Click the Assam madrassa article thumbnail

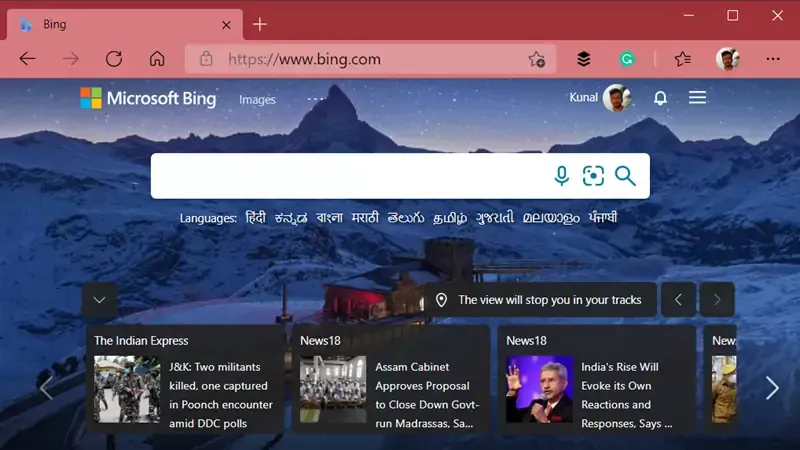(333, 389)
